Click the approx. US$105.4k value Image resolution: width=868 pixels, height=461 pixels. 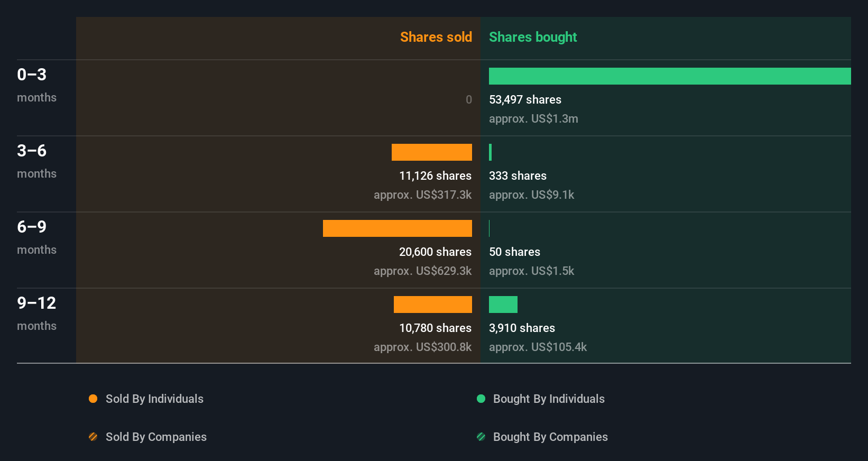[538, 347]
